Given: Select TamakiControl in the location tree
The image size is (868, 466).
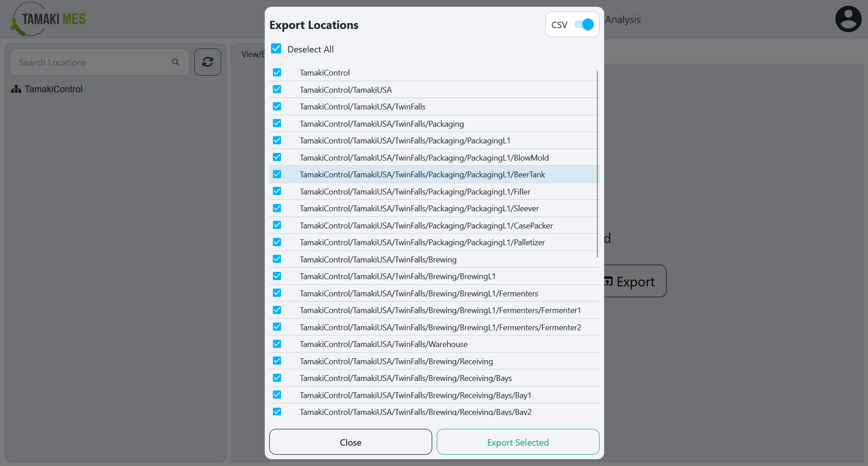Looking at the screenshot, I should [x=53, y=89].
